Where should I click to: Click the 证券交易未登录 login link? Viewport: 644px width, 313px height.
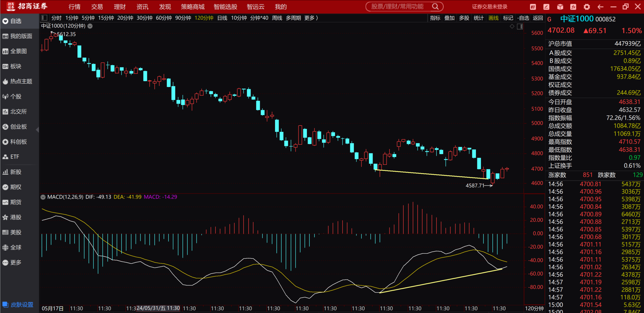490,7
